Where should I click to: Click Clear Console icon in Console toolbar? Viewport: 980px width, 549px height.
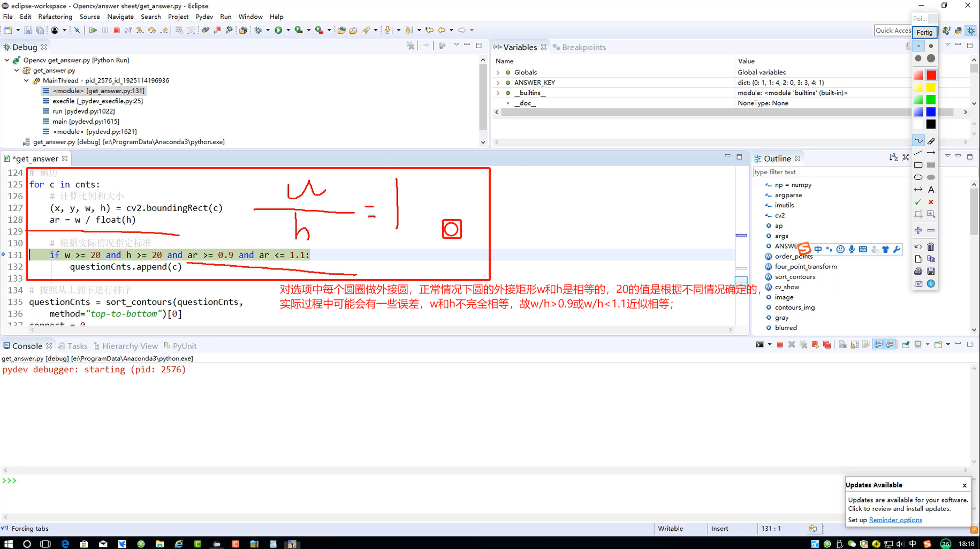click(x=842, y=344)
